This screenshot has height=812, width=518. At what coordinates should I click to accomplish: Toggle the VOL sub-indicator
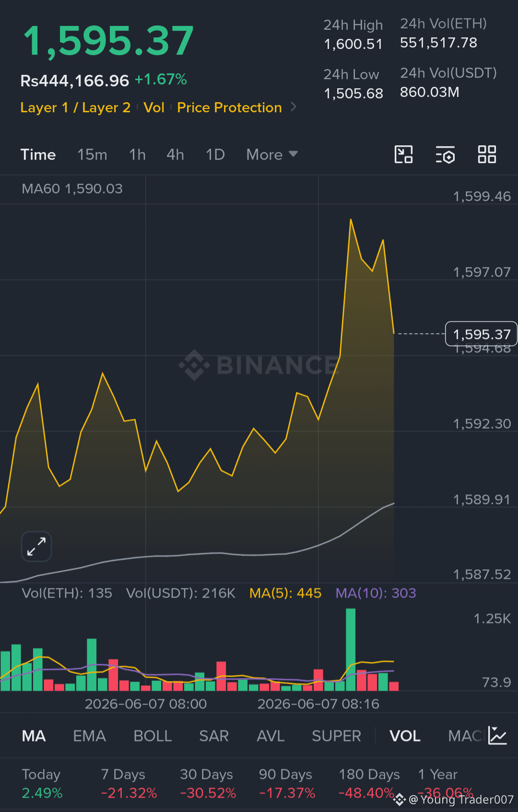pos(405,736)
